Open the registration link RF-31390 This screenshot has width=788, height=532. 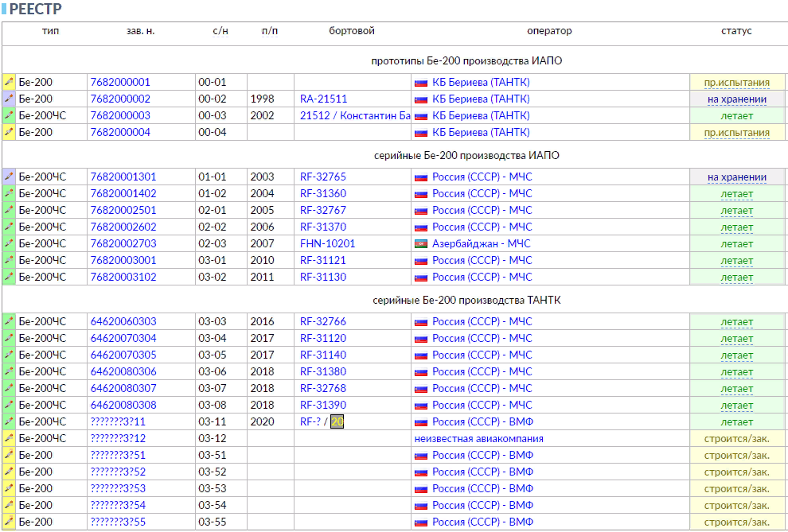(x=323, y=405)
